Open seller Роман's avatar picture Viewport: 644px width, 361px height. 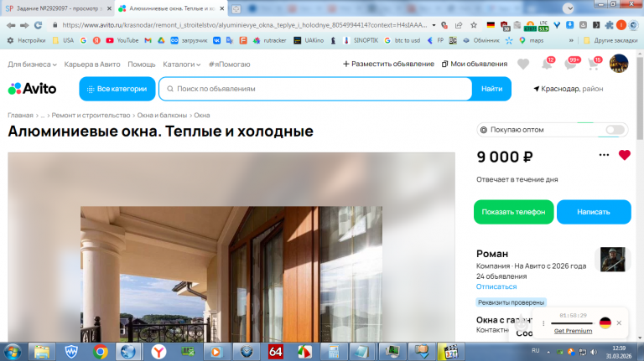[612, 260]
